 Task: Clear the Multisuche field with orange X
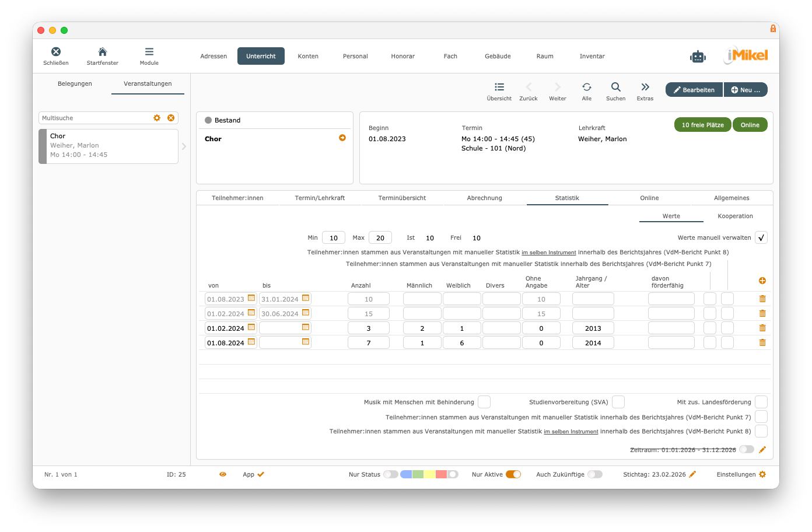171,118
